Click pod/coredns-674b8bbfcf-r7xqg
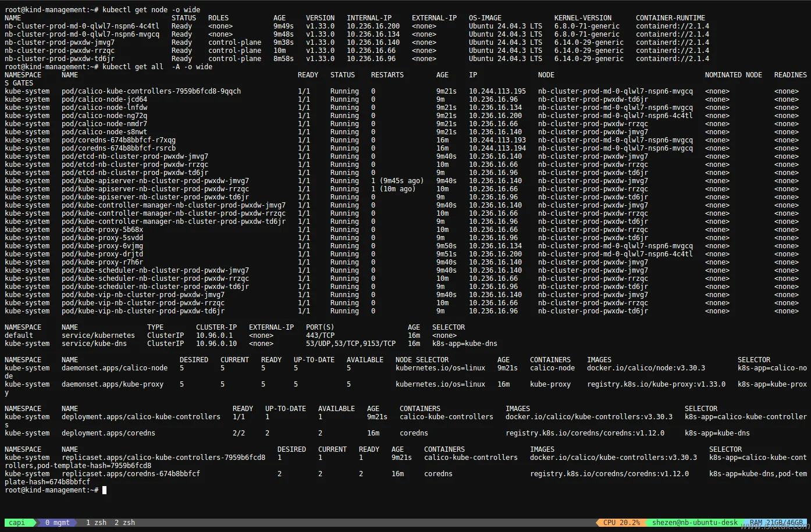 [x=119, y=140]
